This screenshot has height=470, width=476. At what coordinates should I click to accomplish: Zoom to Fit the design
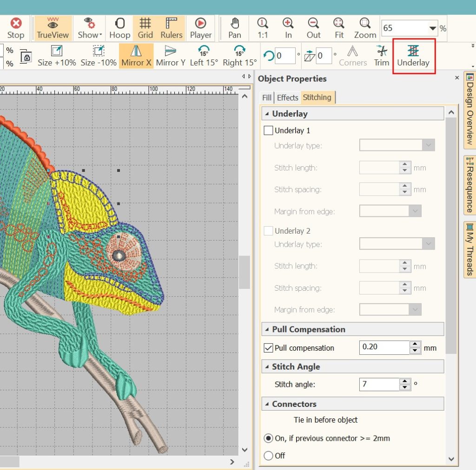339,28
